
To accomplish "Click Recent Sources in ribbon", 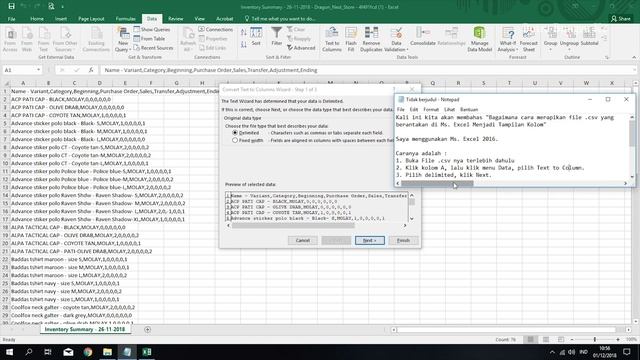I will tap(153, 48).
